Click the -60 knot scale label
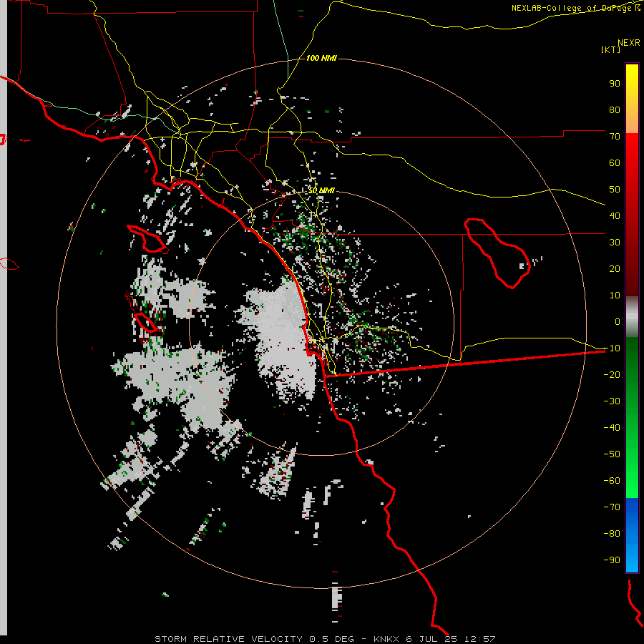The width and height of the screenshot is (644, 644). [x=612, y=481]
